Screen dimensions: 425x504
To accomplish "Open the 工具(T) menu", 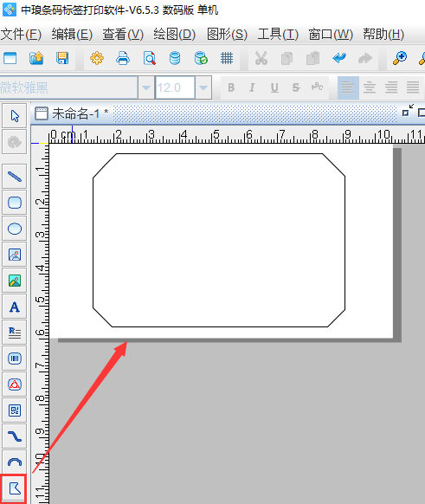I will point(278,34).
